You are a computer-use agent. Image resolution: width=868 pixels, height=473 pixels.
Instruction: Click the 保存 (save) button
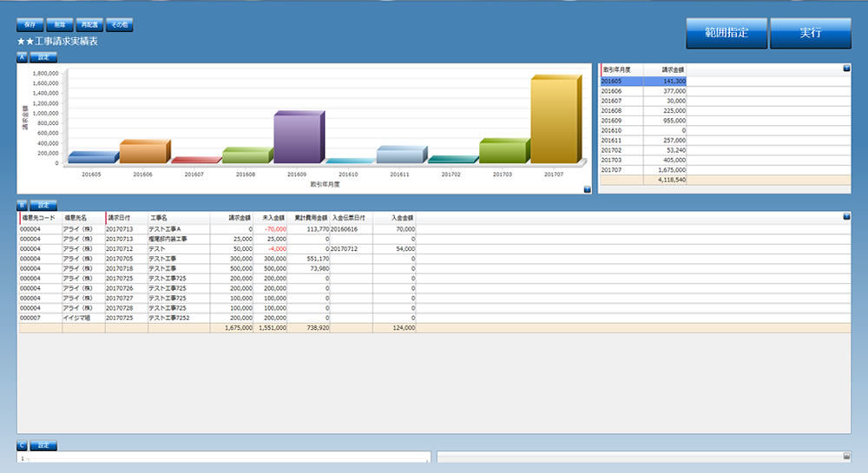click(x=29, y=26)
